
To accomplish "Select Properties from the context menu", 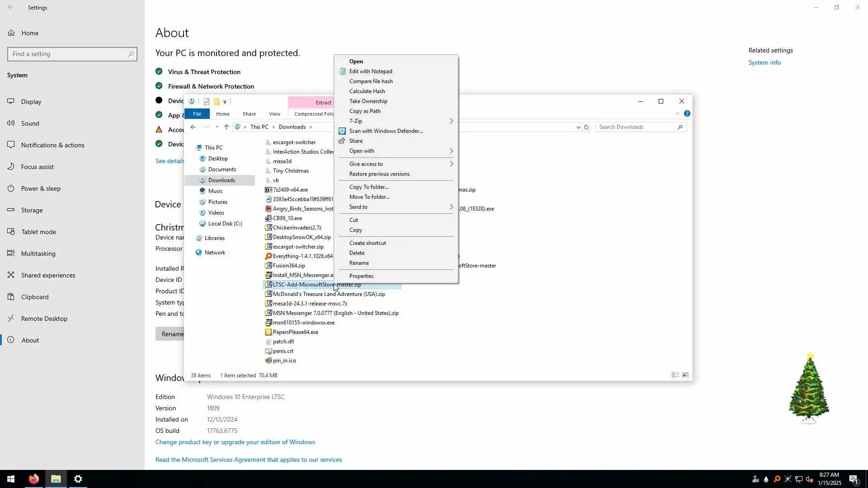I will pos(361,276).
